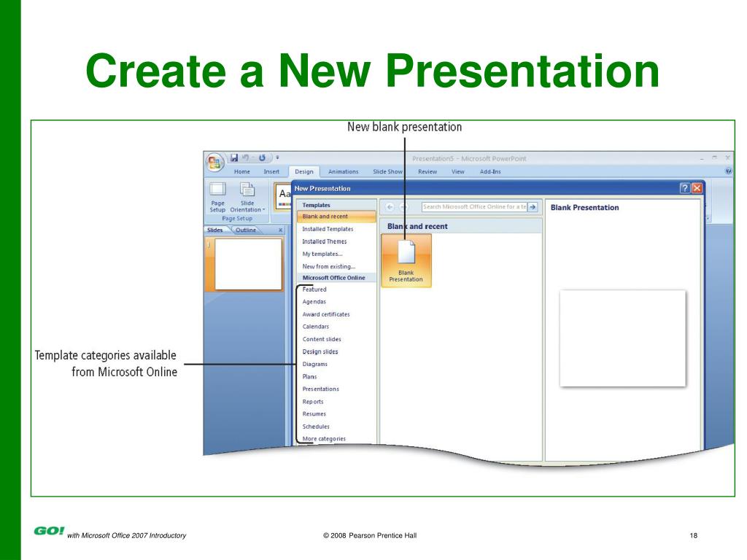This screenshot has height=560, width=747.
Task: Open New from existing...
Action: (x=329, y=266)
